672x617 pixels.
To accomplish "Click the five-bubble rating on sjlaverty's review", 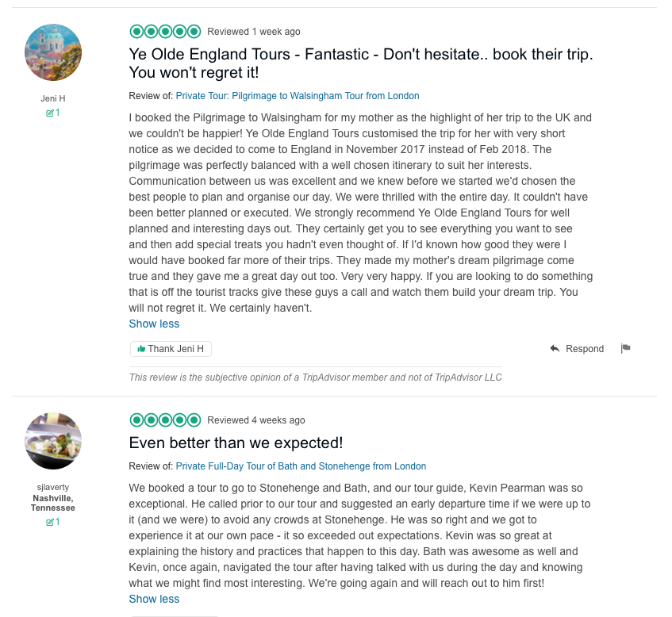I will [165, 420].
